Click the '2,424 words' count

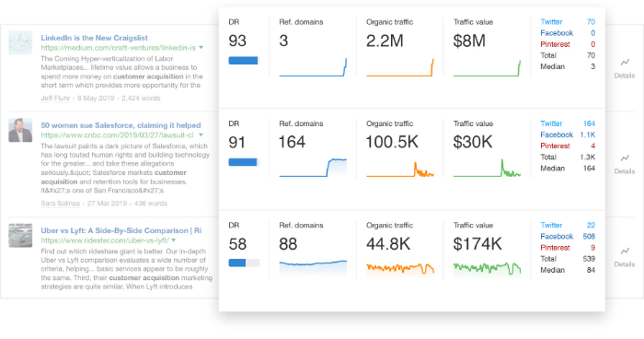(141, 98)
